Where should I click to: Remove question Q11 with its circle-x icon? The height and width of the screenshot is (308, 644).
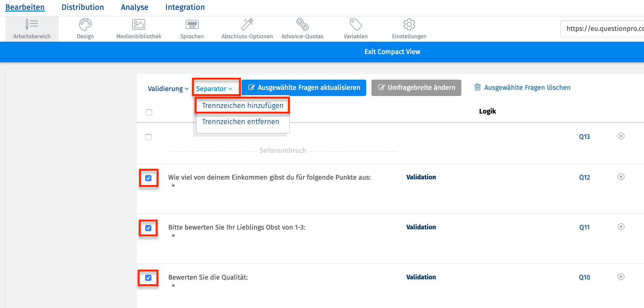click(x=621, y=227)
